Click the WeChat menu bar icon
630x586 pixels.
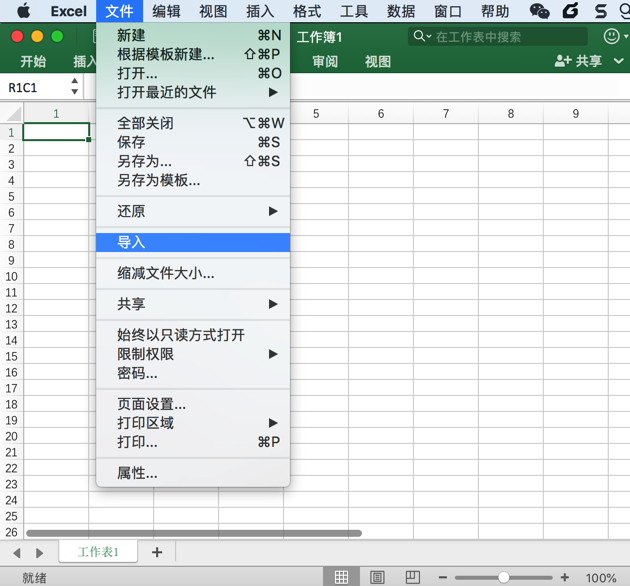[539, 11]
